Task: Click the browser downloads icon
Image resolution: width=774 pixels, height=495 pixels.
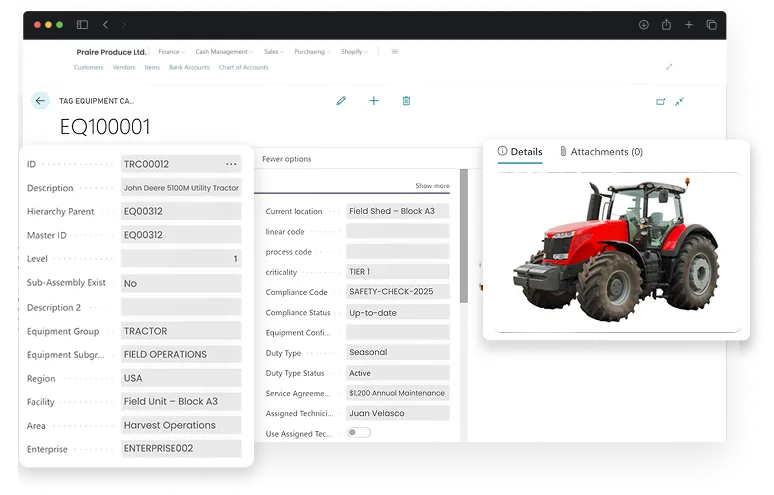Action: click(644, 25)
